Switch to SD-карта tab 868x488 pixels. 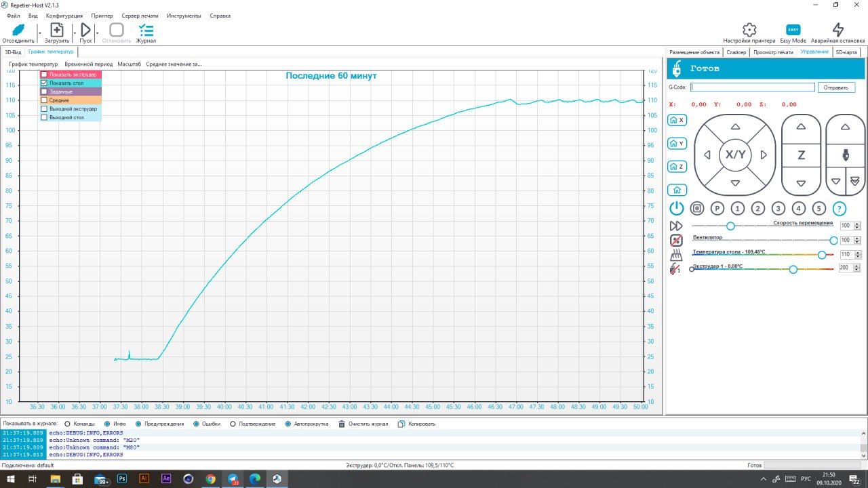846,52
